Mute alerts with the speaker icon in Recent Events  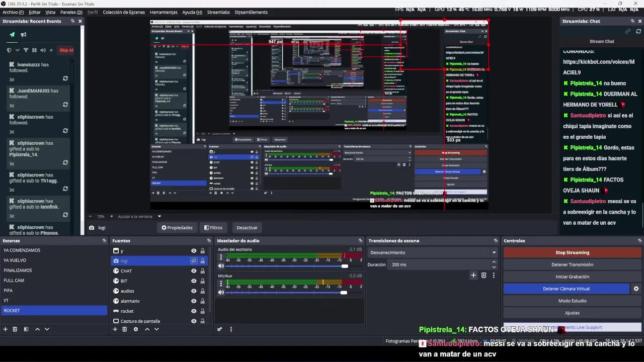pyautogui.click(x=43, y=50)
